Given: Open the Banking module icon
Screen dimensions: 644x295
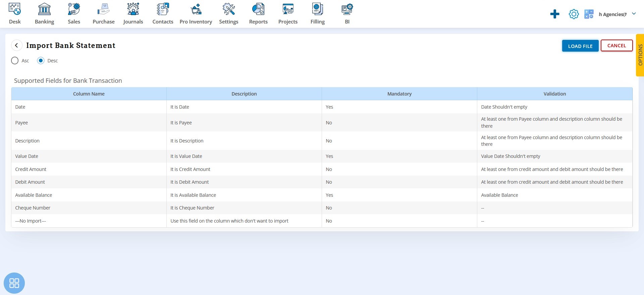Looking at the screenshot, I should (x=44, y=9).
